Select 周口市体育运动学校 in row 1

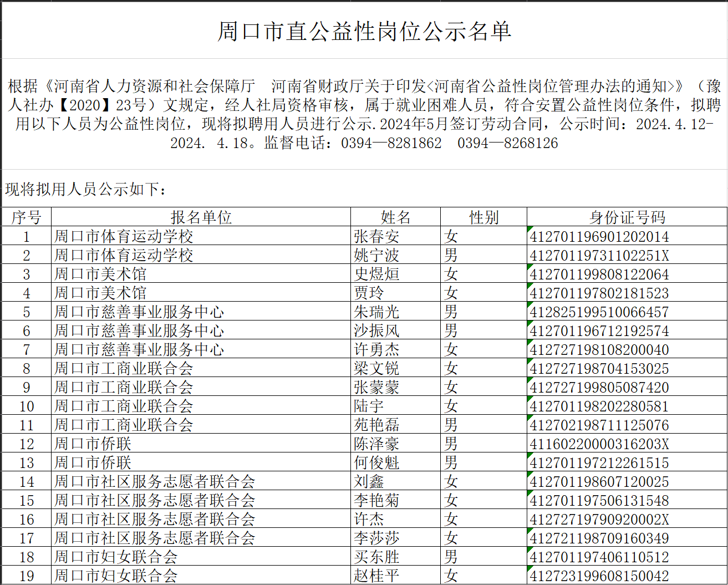(x=124, y=237)
